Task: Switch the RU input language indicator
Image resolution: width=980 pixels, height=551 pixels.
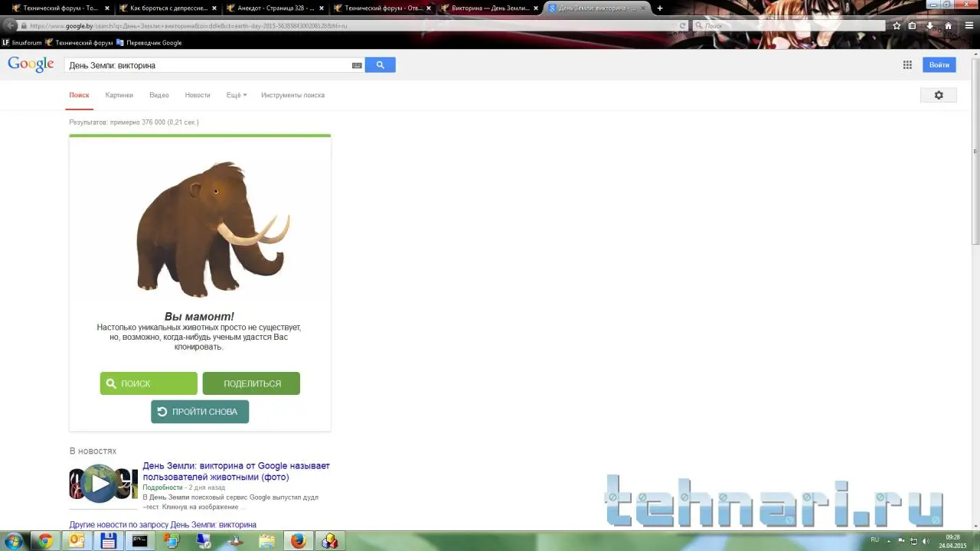Action: 875,540
